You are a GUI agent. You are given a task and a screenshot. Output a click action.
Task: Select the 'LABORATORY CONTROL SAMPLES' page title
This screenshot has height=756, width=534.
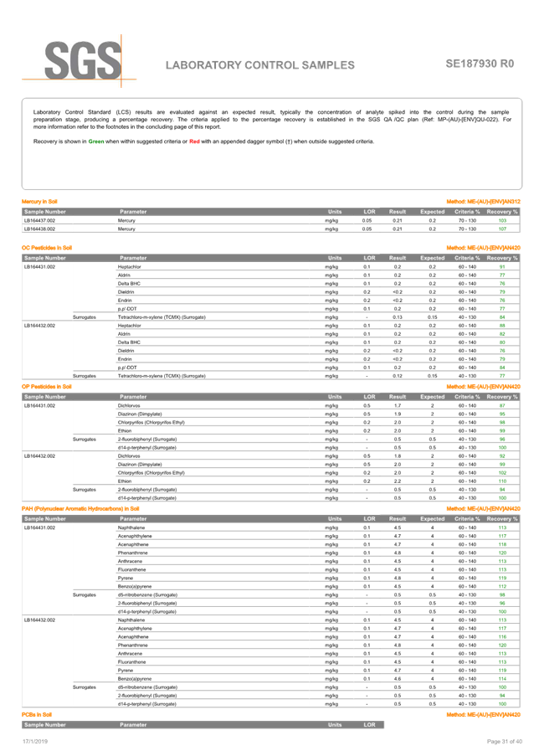tap(259, 65)
